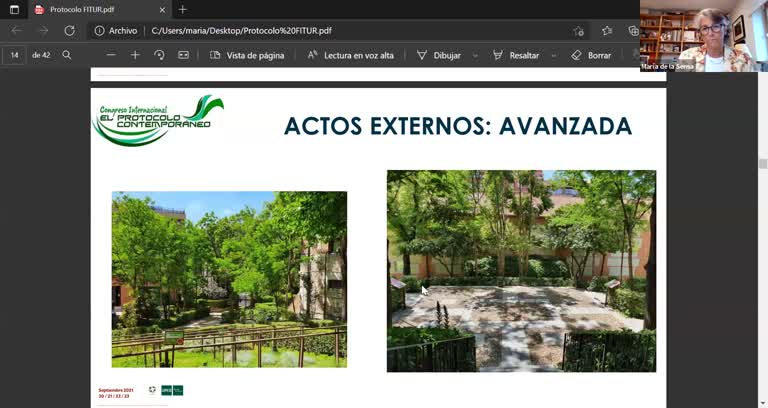This screenshot has width=768, height=408.
Task: Start Lectura en voz alta
Action: tap(350, 55)
